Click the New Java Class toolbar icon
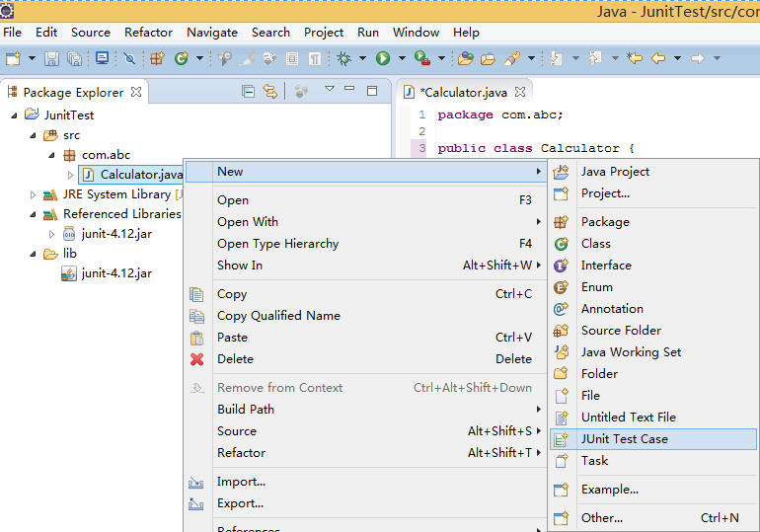Screen dimensions: 760x532 (x=182, y=58)
